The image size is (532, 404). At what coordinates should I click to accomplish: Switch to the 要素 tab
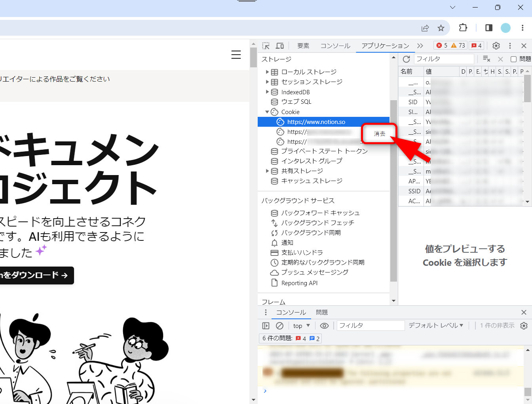pyautogui.click(x=303, y=46)
